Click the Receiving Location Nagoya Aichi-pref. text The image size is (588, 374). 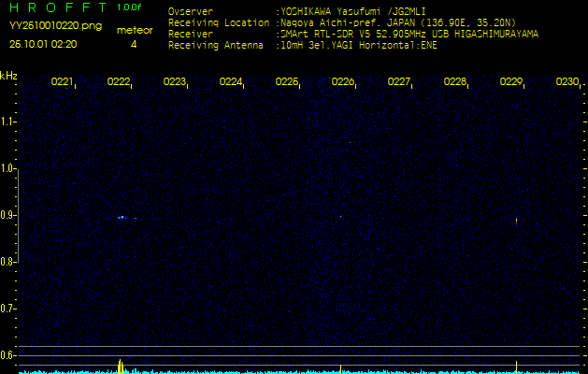coord(398,22)
